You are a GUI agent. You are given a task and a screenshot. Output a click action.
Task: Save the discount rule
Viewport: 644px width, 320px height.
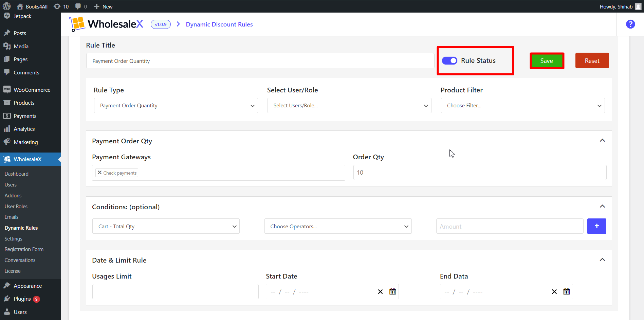tap(547, 61)
